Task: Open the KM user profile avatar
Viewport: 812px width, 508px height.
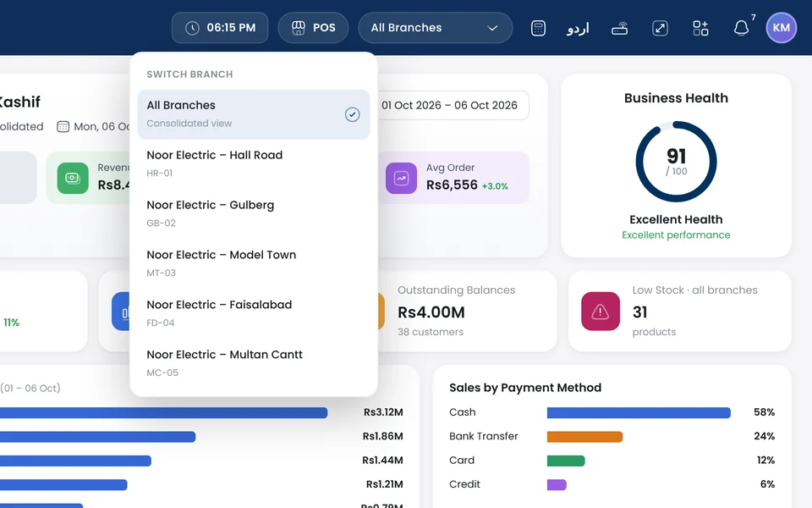Action: (781, 28)
